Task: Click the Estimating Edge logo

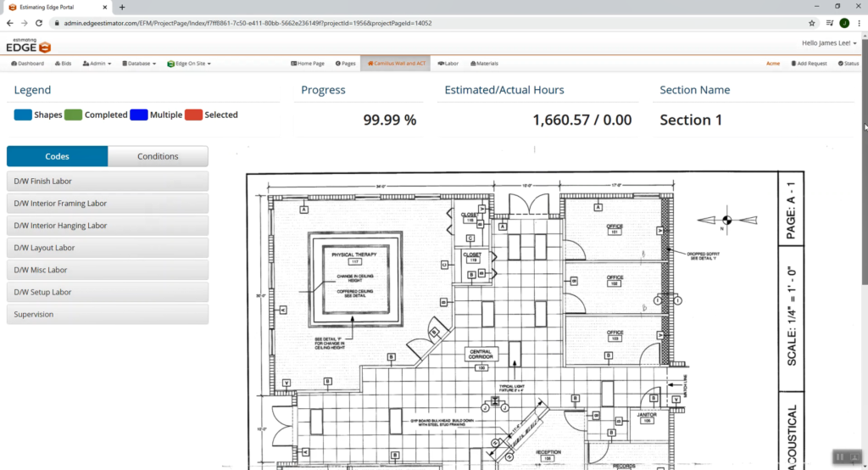Action: pos(28,46)
